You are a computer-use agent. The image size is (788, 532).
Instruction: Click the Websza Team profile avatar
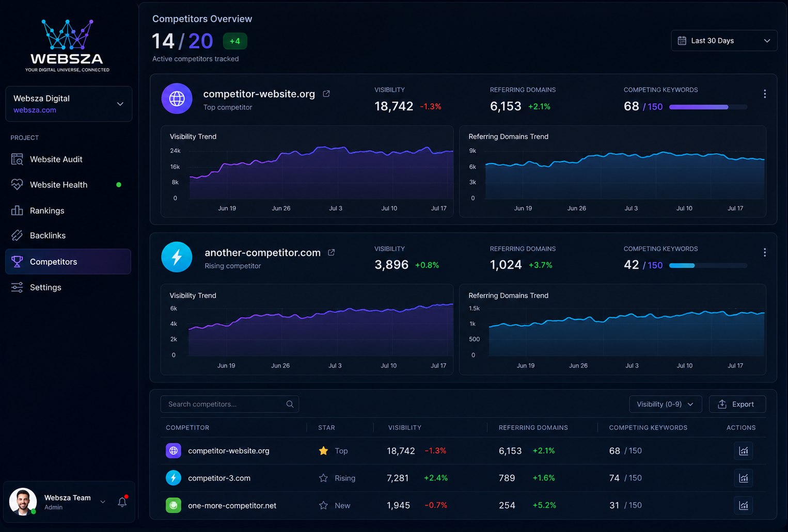pos(23,502)
